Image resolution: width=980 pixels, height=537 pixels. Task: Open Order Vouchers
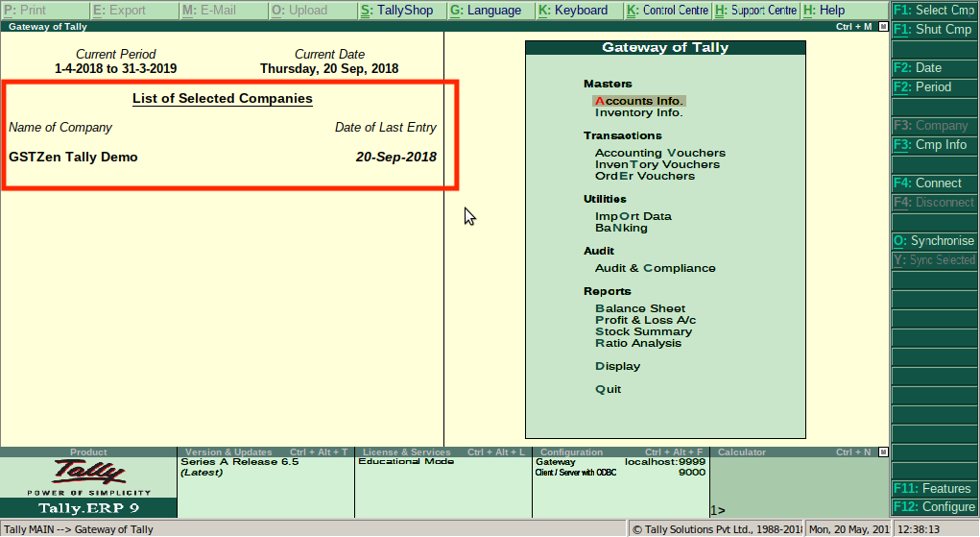tap(644, 176)
